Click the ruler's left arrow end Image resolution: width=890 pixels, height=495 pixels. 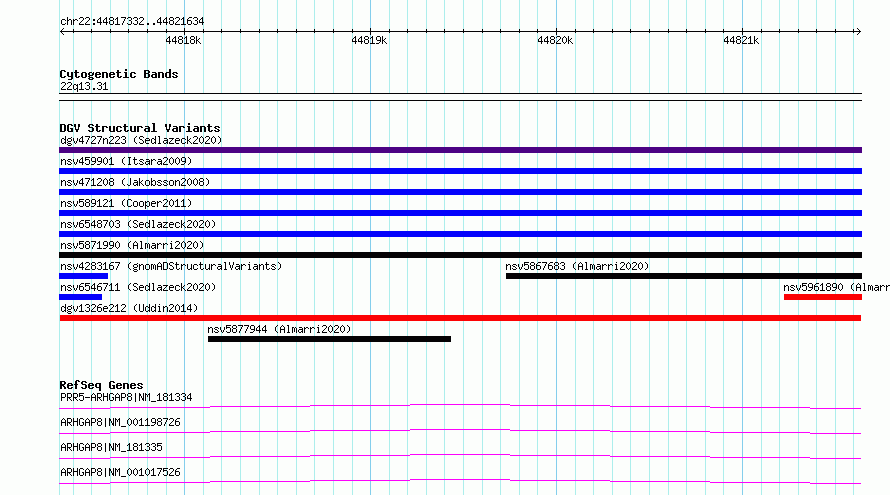pyautogui.click(x=62, y=31)
